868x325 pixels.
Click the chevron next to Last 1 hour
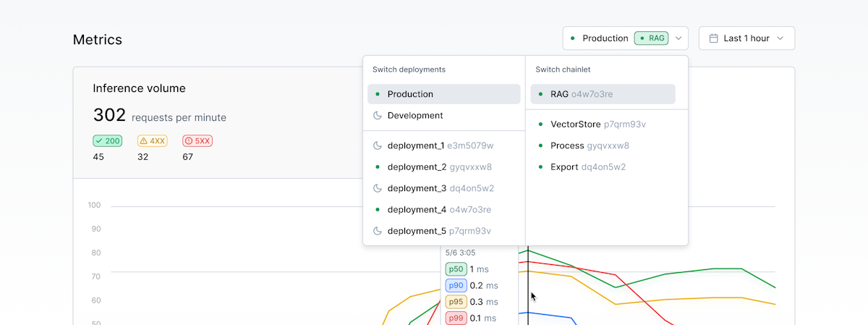(x=780, y=38)
